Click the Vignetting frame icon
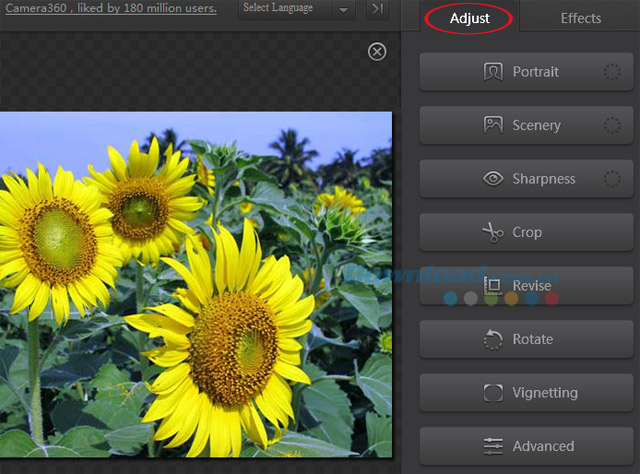Viewport: 640px width, 474px height. (493, 393)
